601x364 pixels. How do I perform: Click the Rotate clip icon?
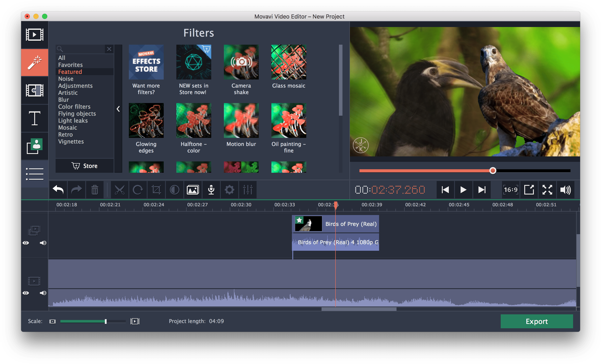[138, 190]
